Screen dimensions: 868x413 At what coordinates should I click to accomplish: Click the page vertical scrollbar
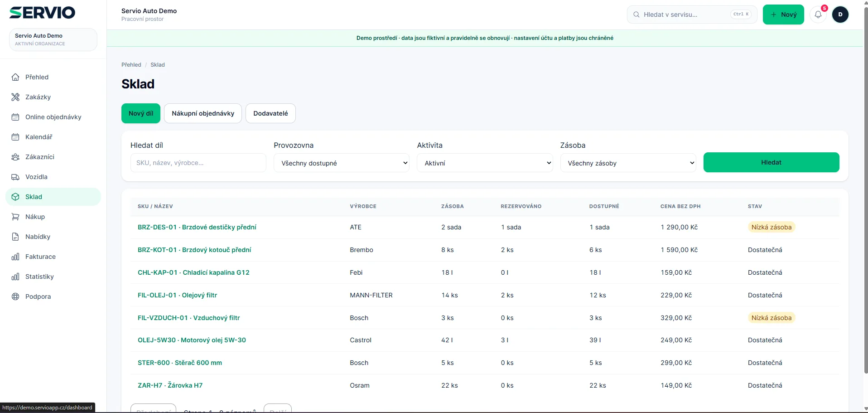(x=866, y=190)
